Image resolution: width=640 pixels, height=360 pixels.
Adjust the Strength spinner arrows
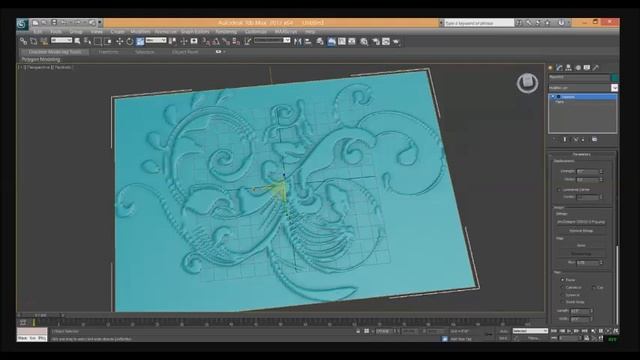(x=601, y=171)
